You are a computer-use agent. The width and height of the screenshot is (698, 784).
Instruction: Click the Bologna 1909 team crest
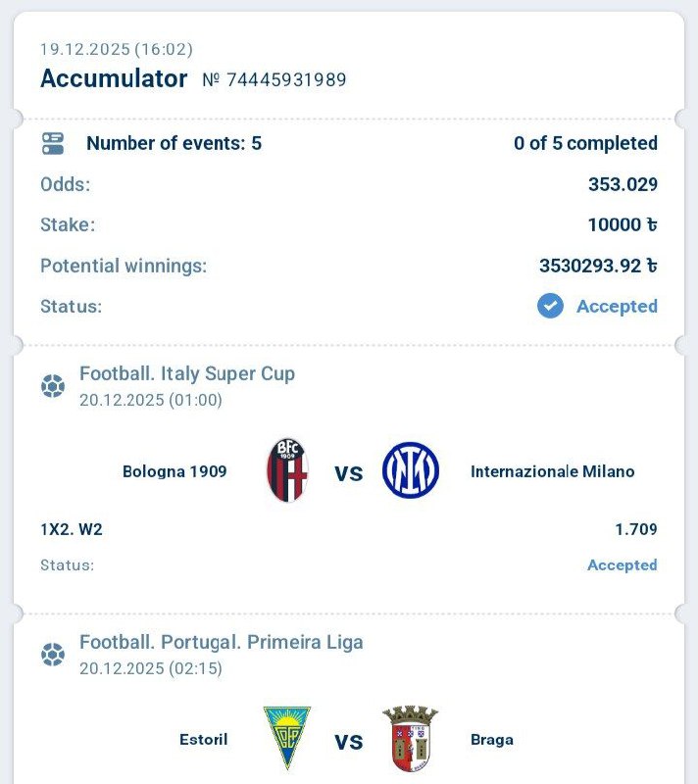(x=287, y=471)
